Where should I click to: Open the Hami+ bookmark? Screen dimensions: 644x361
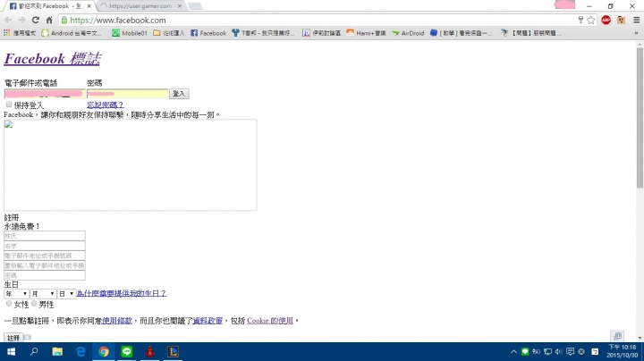coord(366,33)
